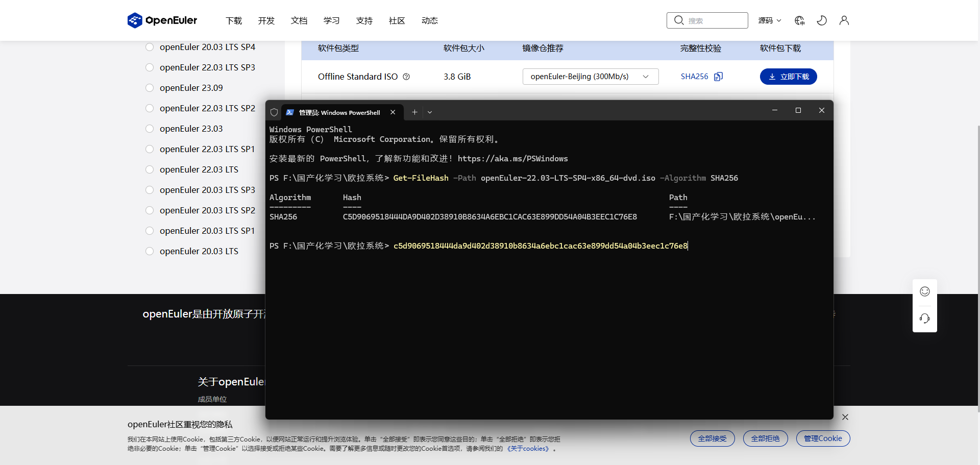Click the PowerShell shield icon
This screenshot has height=465, width=980.
[274, 112]
